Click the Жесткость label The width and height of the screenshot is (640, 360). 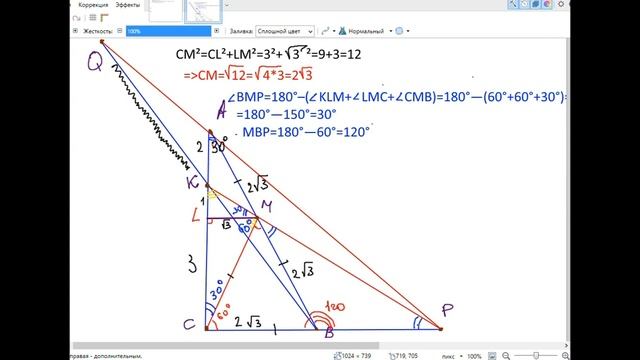tap(98, 31)
